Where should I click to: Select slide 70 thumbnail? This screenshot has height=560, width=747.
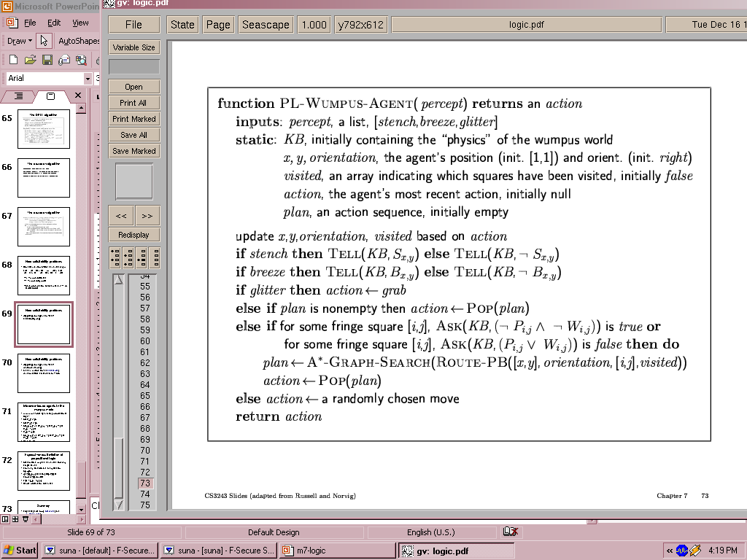pos(43,373)
